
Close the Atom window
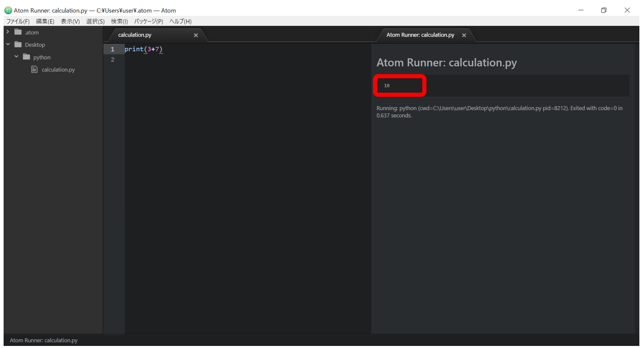(x=627, y=10)
